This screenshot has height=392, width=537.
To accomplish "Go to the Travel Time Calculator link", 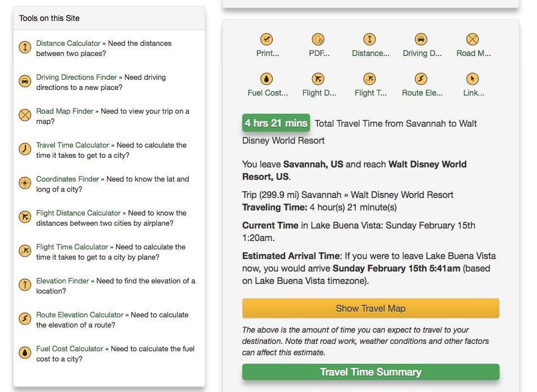I will point(72,145).
